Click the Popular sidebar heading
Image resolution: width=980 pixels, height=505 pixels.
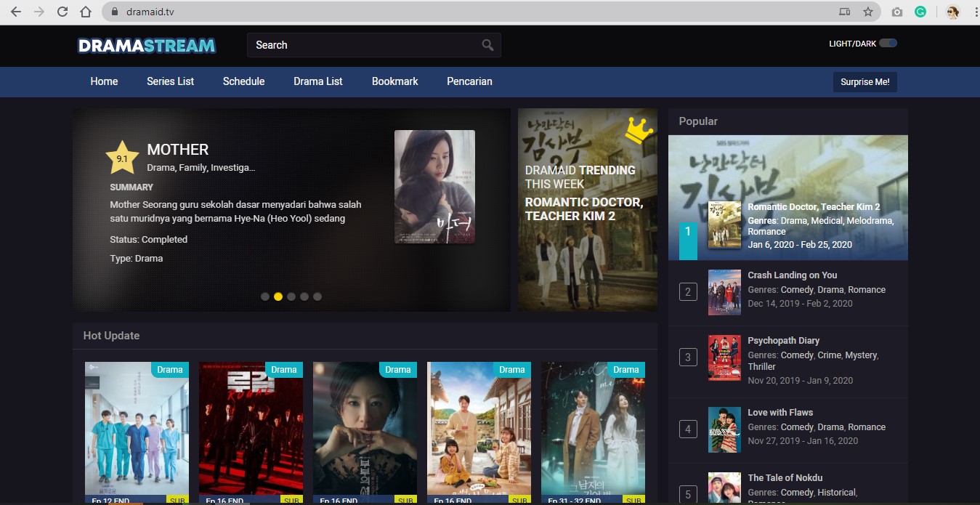point(698,121)
